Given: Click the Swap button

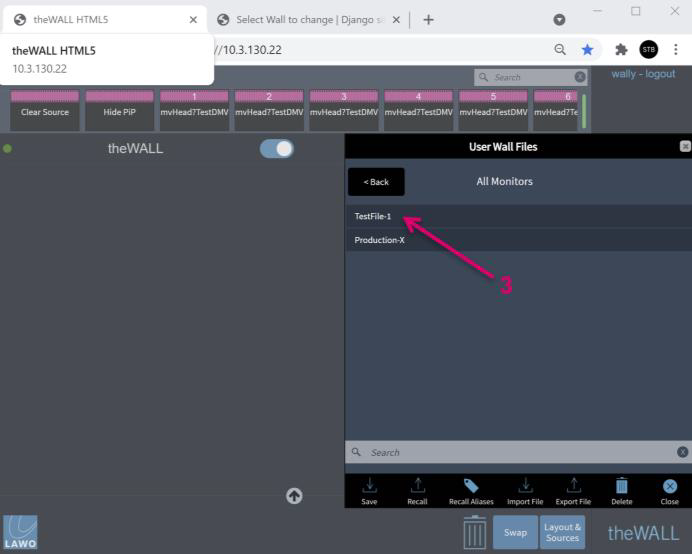Looking at the screenshot, I should 515,532.
